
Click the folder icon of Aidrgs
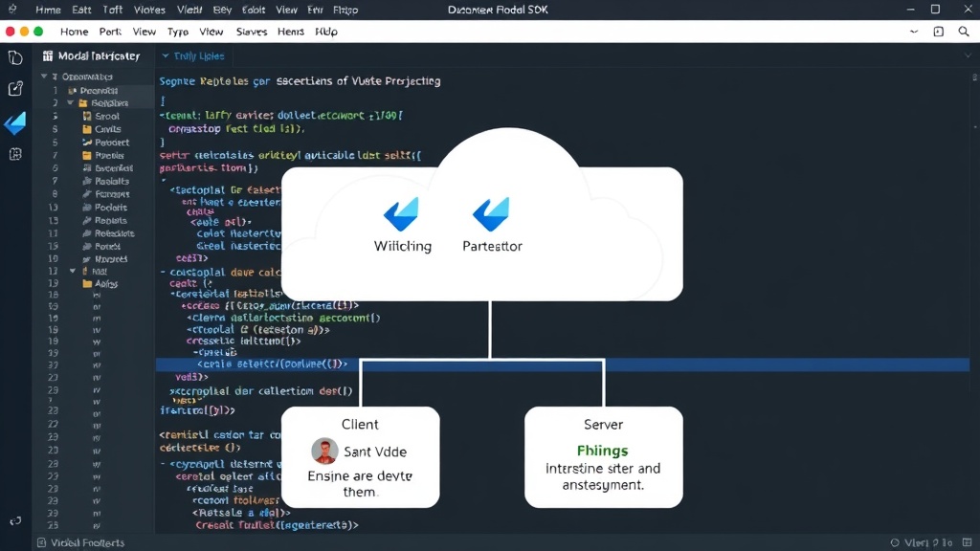[87, 283]
